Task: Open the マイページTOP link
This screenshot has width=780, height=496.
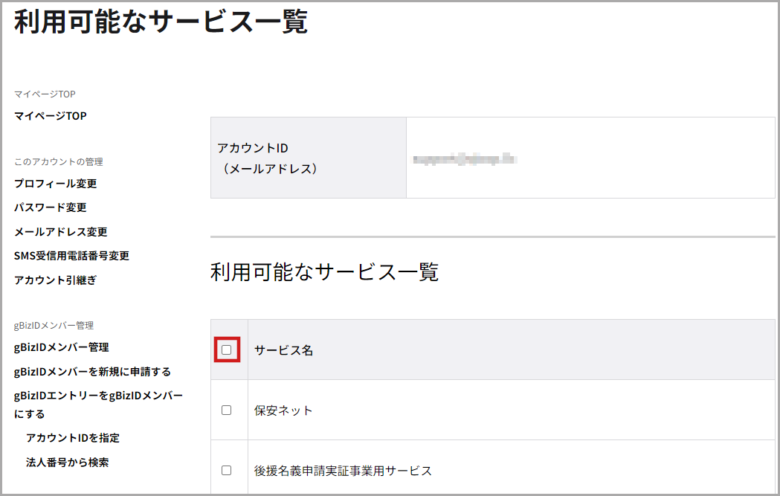Action: (50, 116)
